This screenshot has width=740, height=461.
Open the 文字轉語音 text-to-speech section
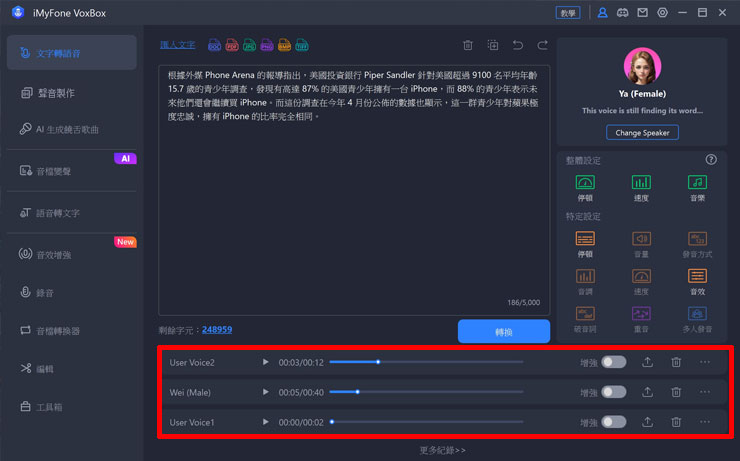coord(72,53)
